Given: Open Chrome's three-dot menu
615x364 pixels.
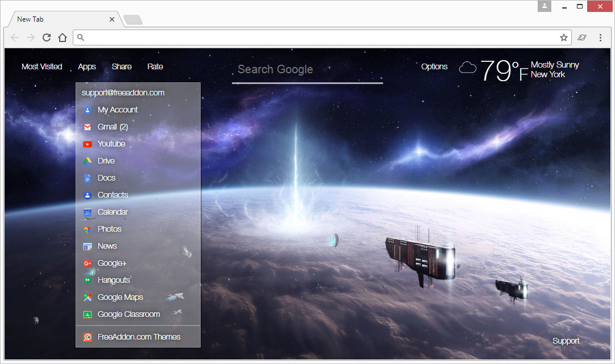Looking at the screenshot, I should click(x=600, y=37).
